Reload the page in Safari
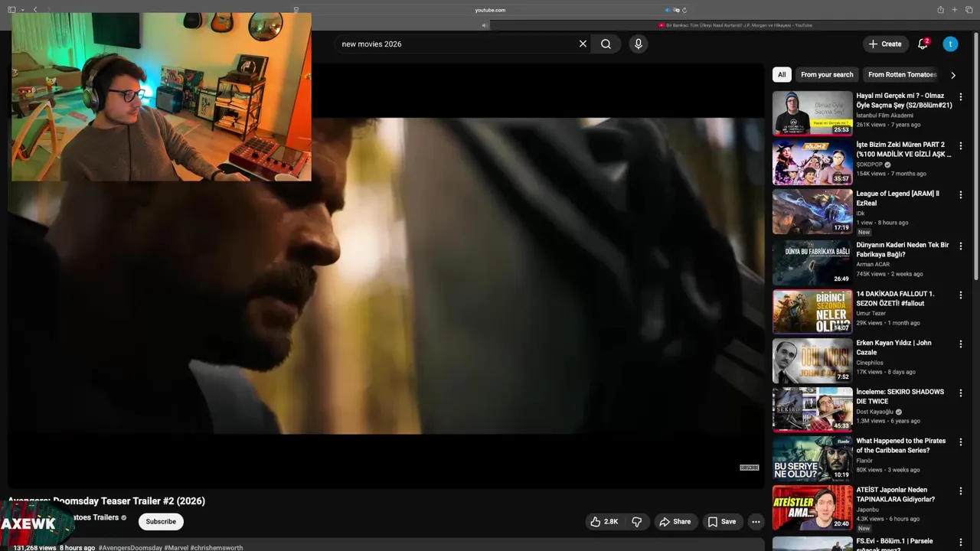This screenshot has width=980, height=551. click(684, 10)
